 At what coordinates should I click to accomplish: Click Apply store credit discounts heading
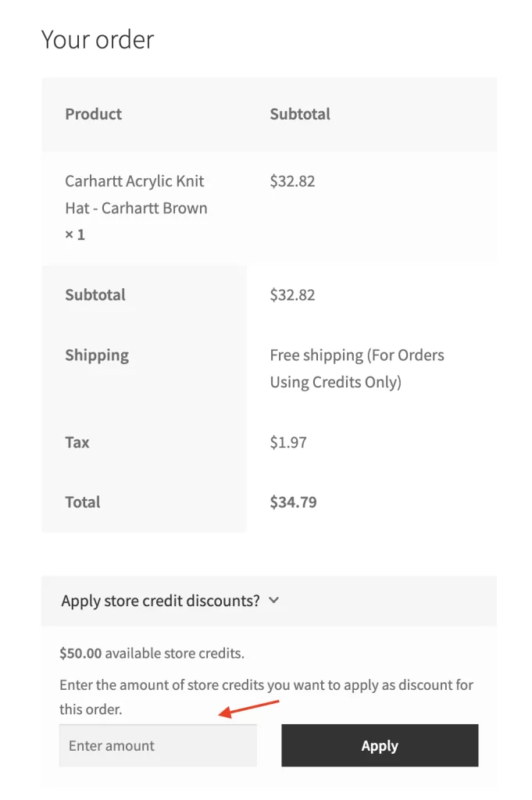tap(160, 601)
